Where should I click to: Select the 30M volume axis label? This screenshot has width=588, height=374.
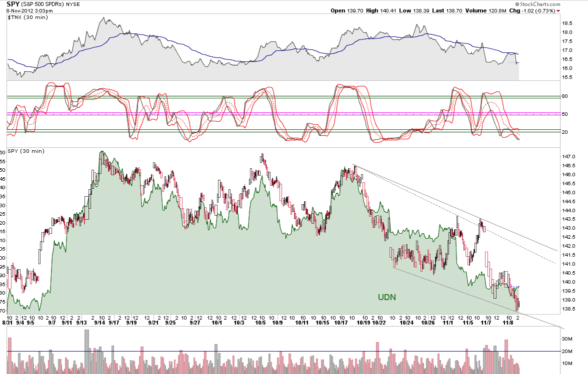pyautogui.click(x=567, y=339)
